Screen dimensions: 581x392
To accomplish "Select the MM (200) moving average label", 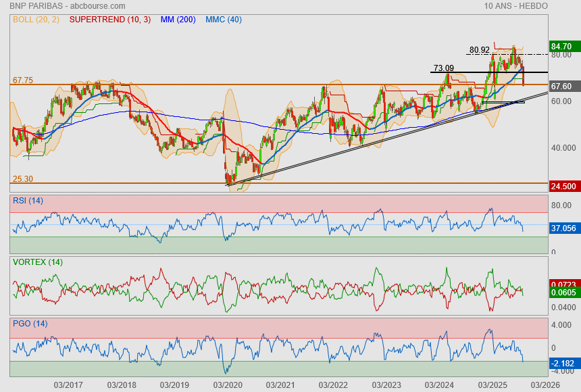I will pyautogui.click(x=178, y=20).
